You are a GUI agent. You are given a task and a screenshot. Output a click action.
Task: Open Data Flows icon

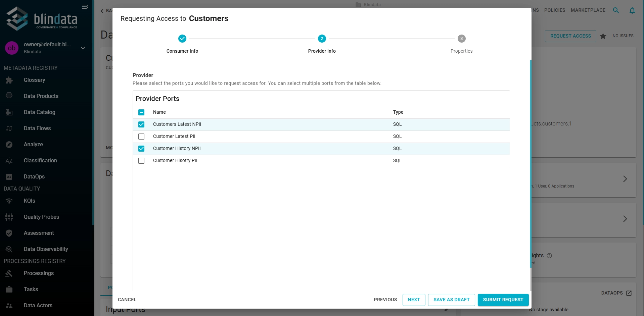tap(9, 128)
